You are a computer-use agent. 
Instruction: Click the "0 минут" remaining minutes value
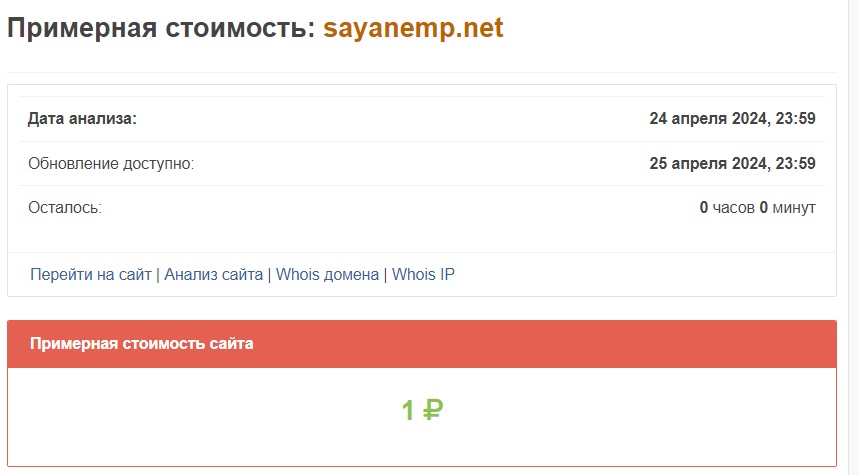click(788, 208)
